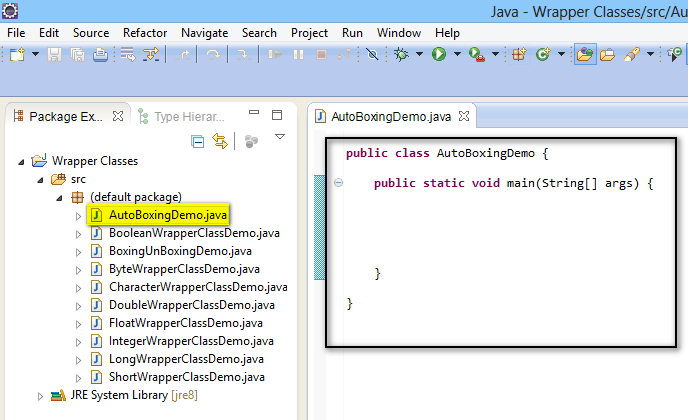Screen dimensions: 688x420
Task: Open the Source menu
Action: click(91, 33)
